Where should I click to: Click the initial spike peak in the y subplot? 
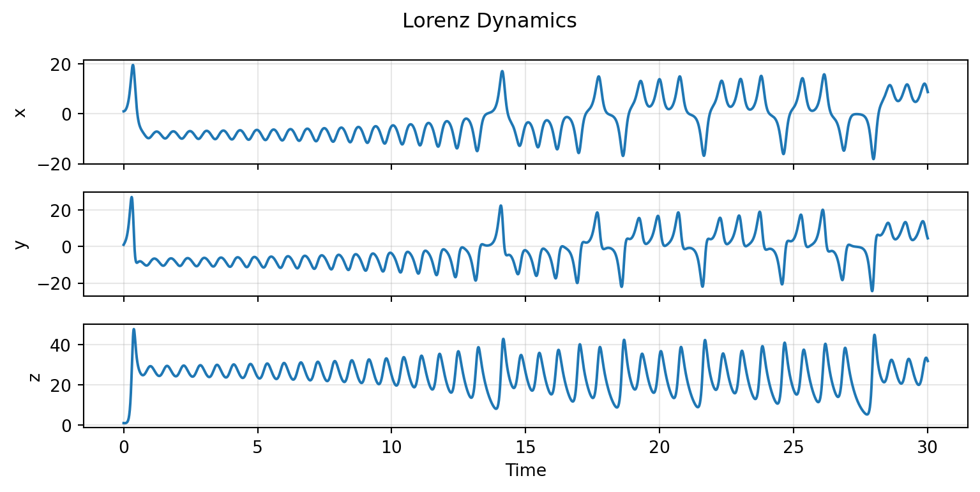click(x=132, y=197)
